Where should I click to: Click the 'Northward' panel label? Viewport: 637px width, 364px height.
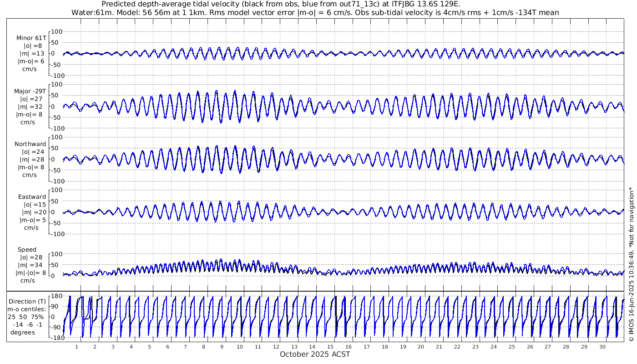30,144
